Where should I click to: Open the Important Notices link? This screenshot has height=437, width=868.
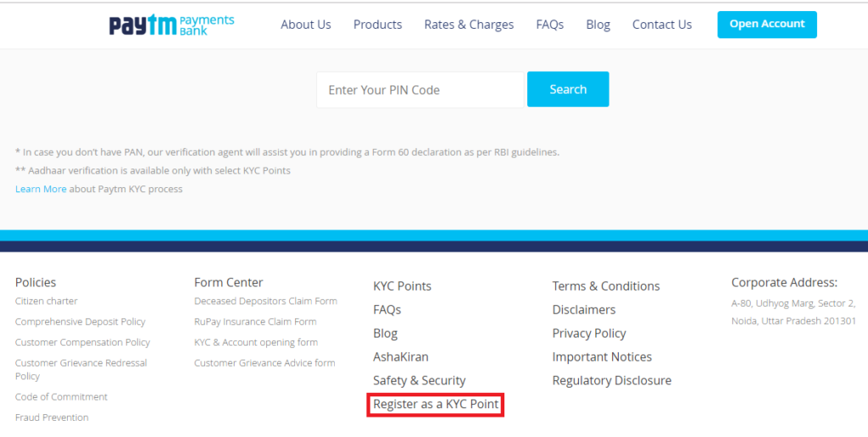tap(602, 357)
